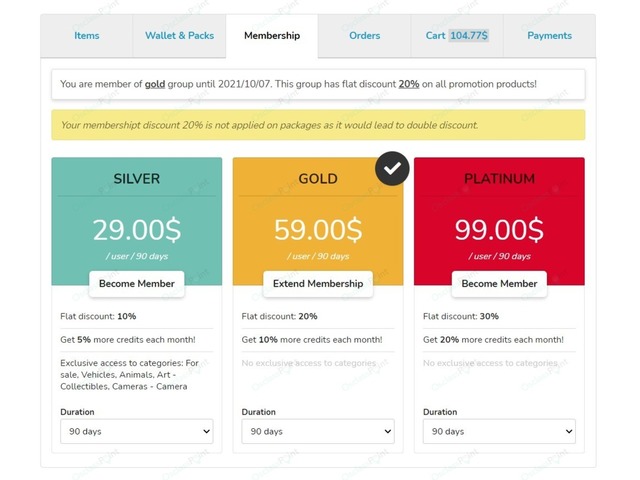Open the Cart tab
Screen dimensions: 640x480
coord(456,36)
